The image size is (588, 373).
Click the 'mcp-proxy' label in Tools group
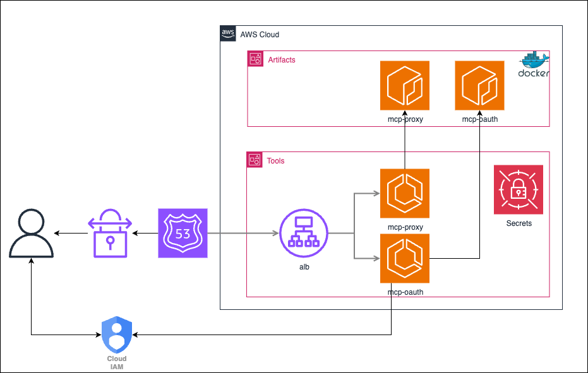click(405, 227)
